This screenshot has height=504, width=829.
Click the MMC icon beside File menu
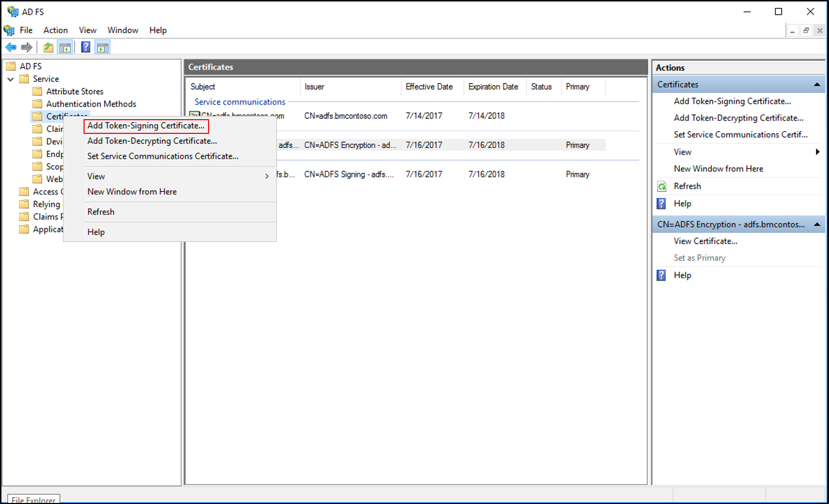[9, 30]
